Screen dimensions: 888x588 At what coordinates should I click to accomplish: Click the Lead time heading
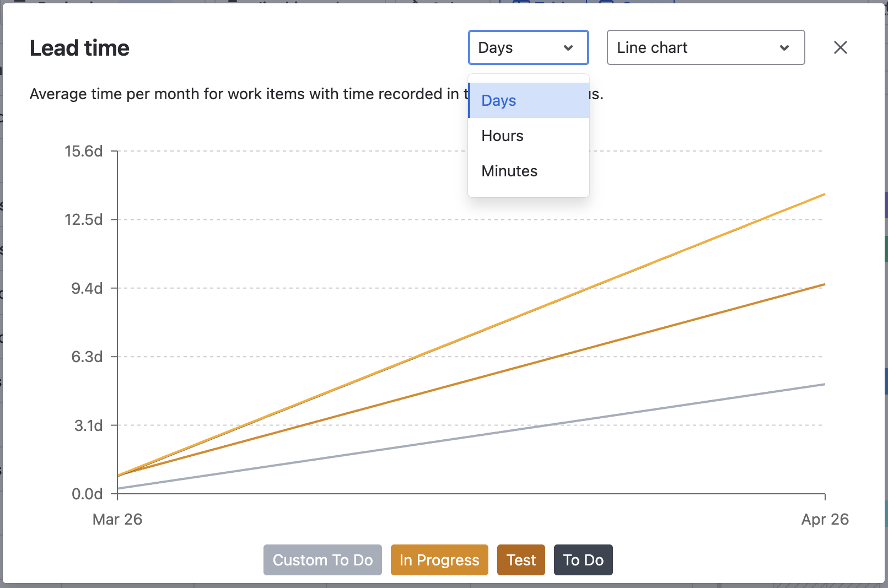point(79,48)
